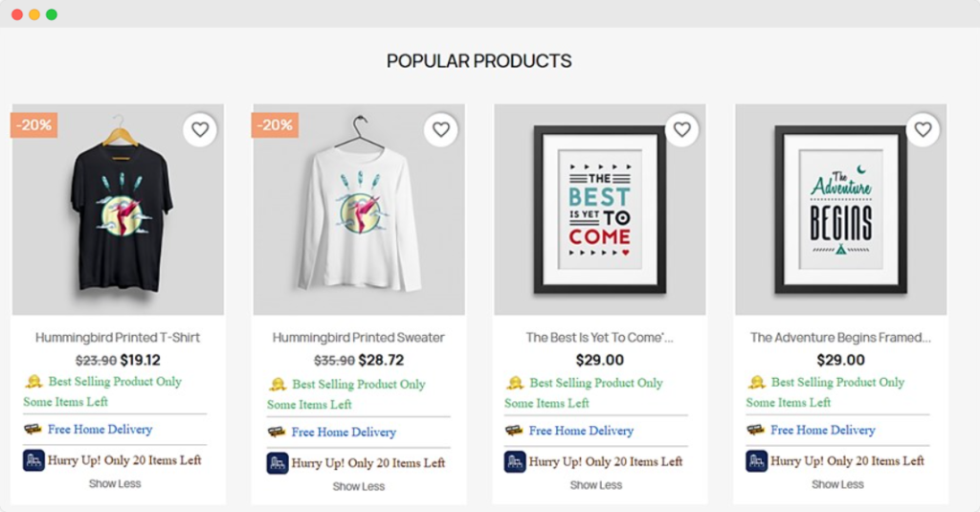The image size is (980, 512).
Task: Click delivery truck icon under Adventure Begins
Action: [756, 430]
